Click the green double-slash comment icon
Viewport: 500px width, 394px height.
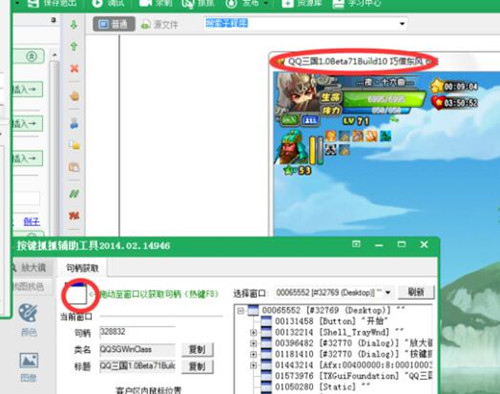pos(74,194)
